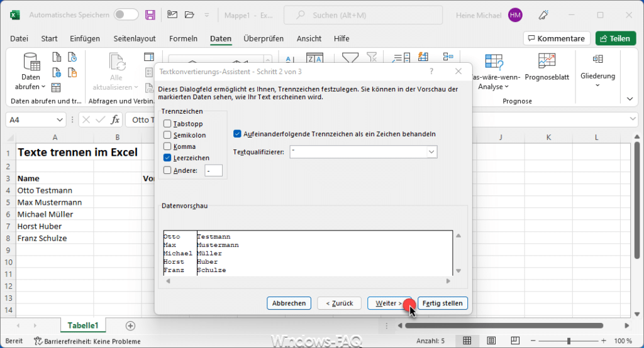Image resolution: width=644 pixels, height=348 pixels.
Task: Click the zoom in plus button
Action: click(604, 340)
